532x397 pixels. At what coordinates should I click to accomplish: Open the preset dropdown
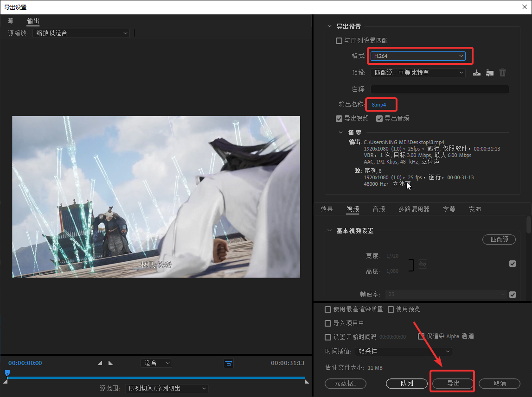pyautogui.click(x=418, y=72)
